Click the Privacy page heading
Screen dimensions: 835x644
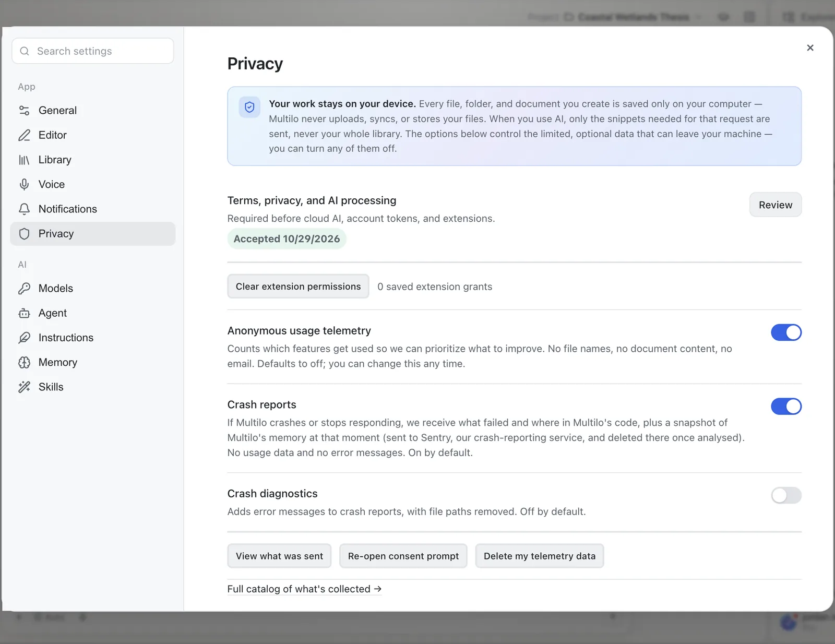(255, 64)
